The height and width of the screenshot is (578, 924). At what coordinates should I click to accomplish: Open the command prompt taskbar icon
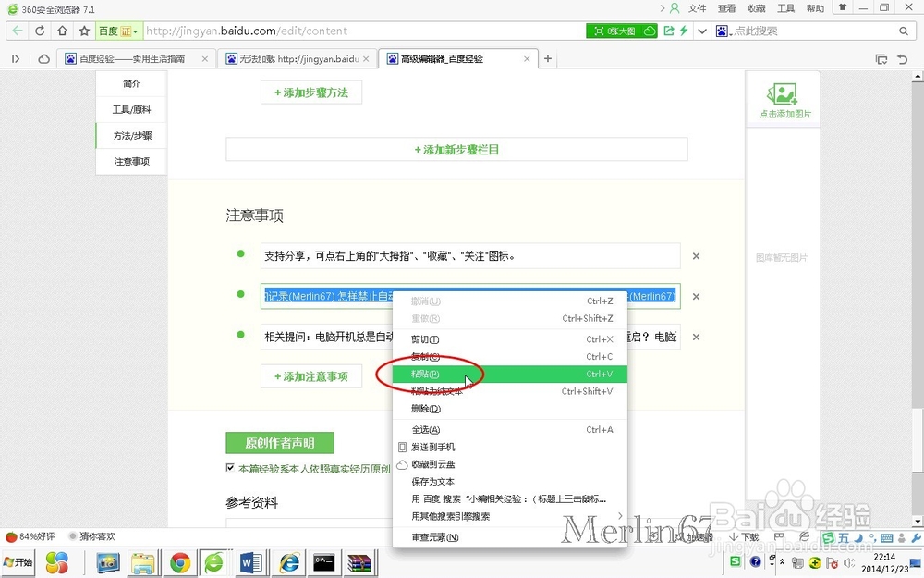click(324, 562)
